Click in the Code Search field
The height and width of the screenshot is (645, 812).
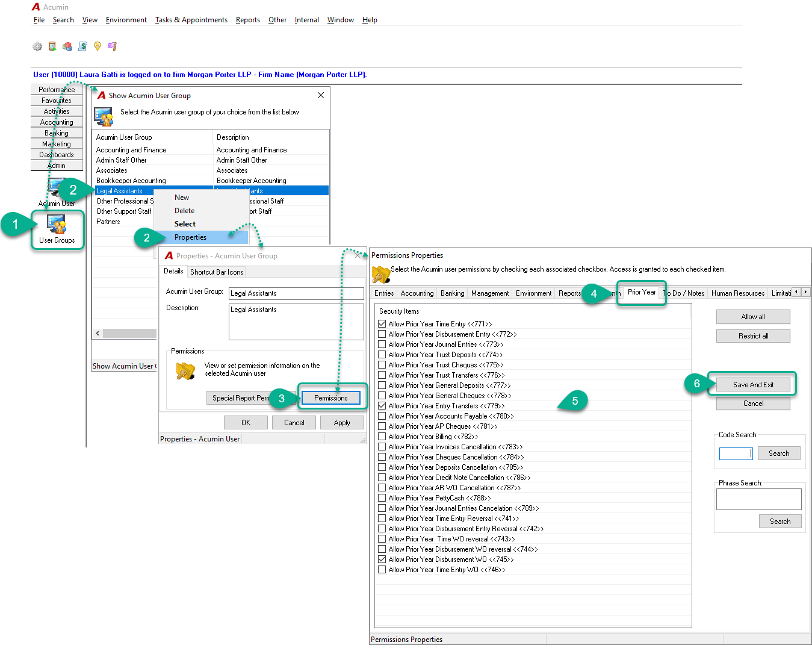(736, 453)
